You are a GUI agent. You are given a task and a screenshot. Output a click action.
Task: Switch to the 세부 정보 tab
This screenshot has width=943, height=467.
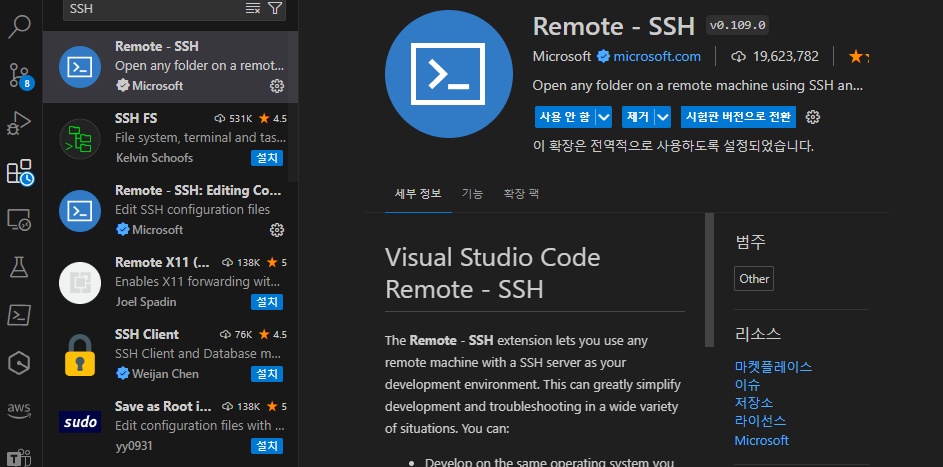[418, 194]
